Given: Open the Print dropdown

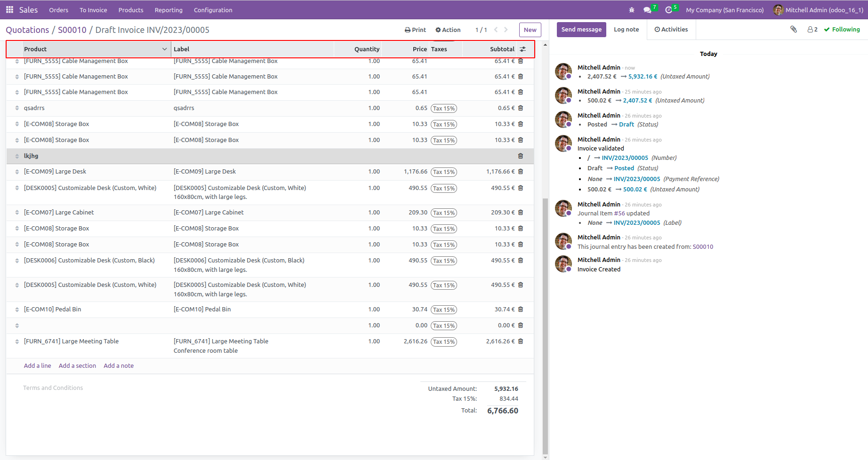Looking at the screenshot, I should click(x=415, y=30).
